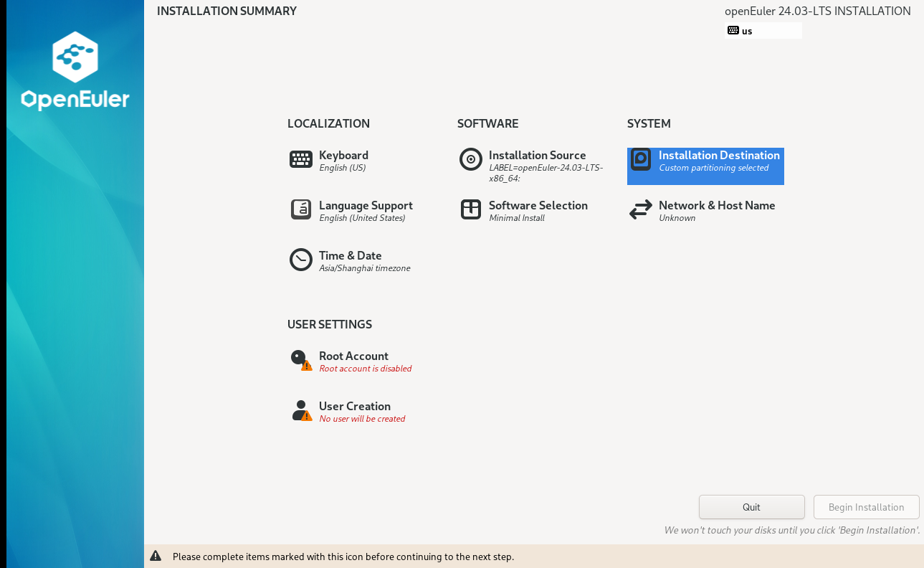
Task: Open User Creation
Action: (348, 412)
